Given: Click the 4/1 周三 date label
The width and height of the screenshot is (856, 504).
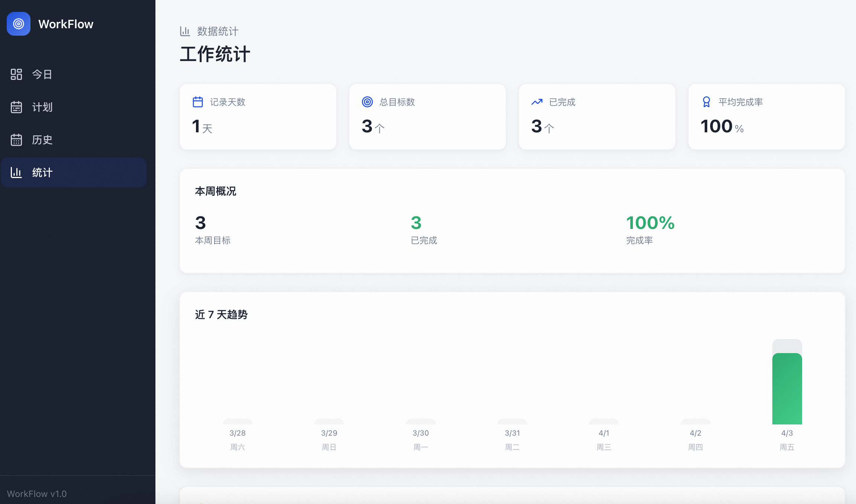Looking at the screenshot, I should pyautogui.click(x=604, y=433).
